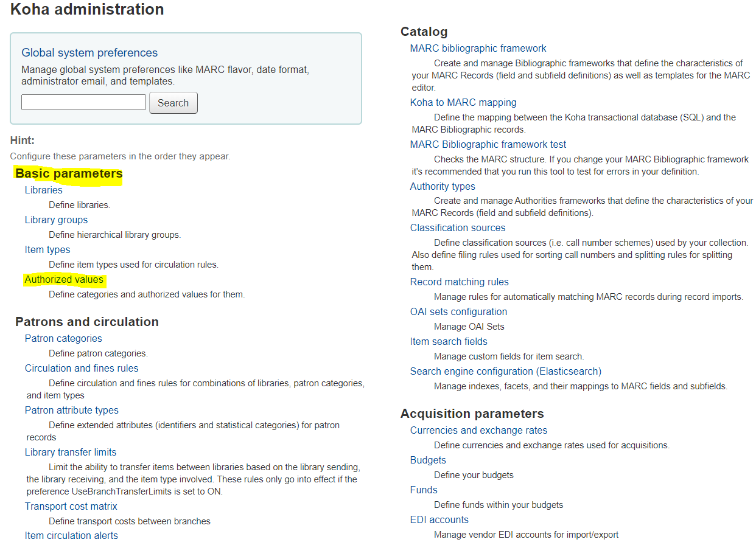Open the Patron categories link
This screenshot has width=756, height=545.
63,338
